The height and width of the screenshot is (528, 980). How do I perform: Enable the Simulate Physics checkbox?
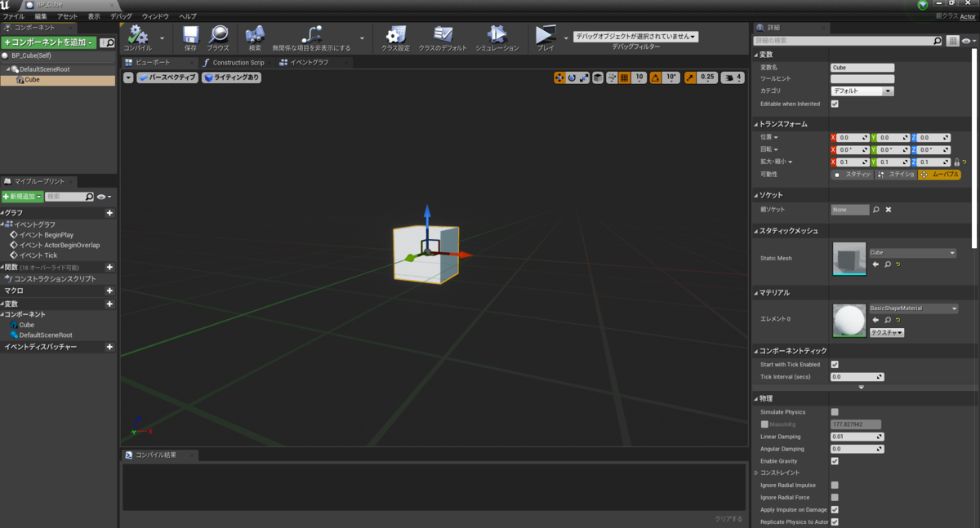pyautogui.click(x=835, y=412)
